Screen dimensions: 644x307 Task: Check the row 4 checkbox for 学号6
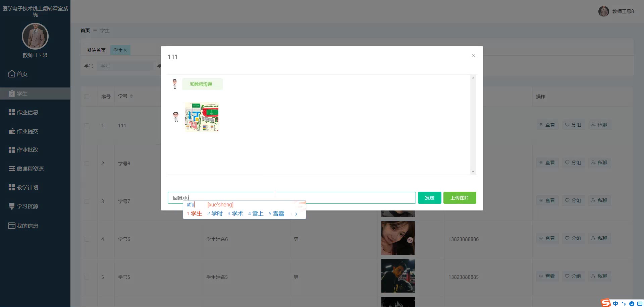pos(87,239)
